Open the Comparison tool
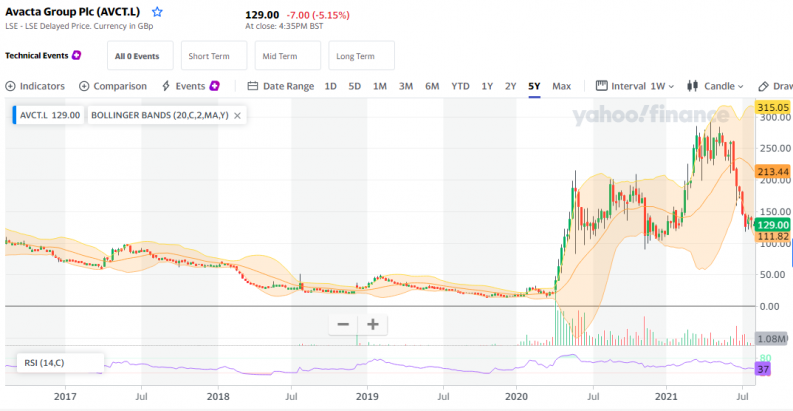 pos(113,86)
